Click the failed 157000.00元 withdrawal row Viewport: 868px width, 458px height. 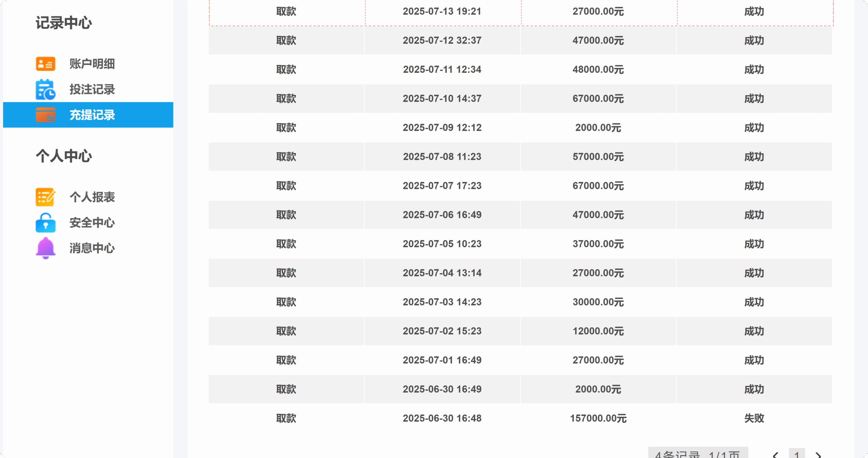coord(520,418)
